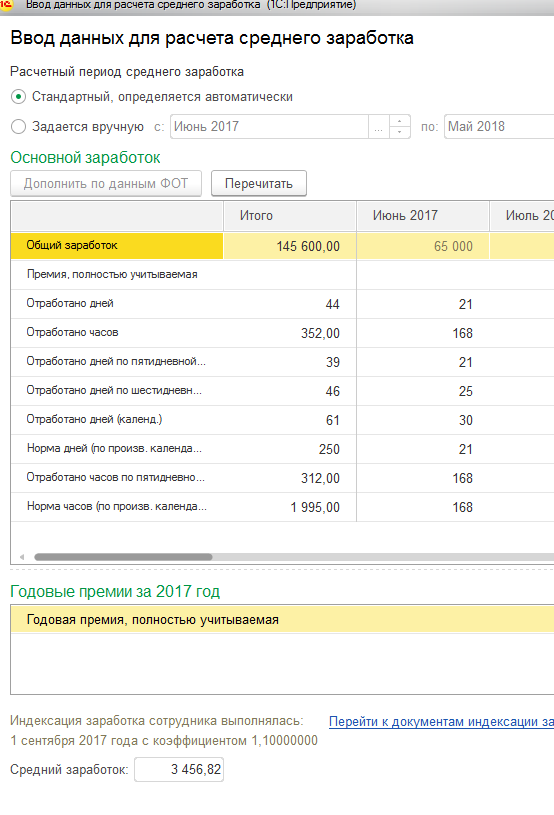Click the 1C application icon in title bar
Screen dimensions: 554x815
tap(6, 5)
